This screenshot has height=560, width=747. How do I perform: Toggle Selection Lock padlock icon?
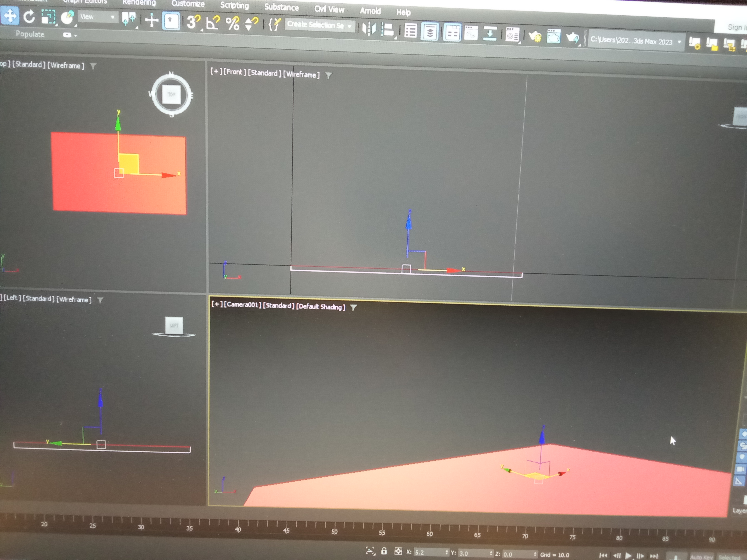[x=384, y=551]
